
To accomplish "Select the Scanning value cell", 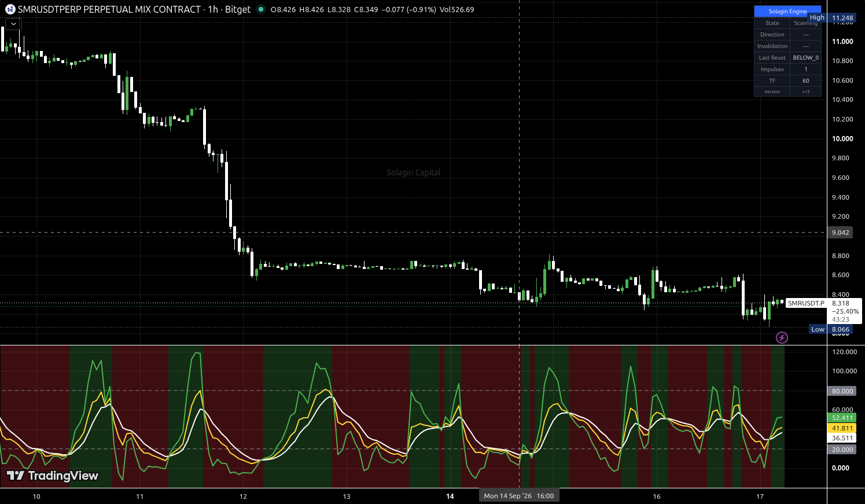I will point(805,23).
